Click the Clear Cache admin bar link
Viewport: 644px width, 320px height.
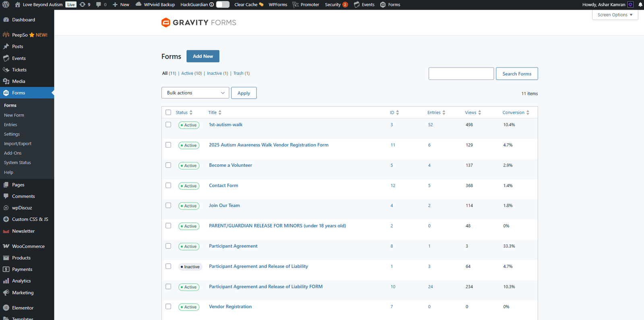point(249,5)
